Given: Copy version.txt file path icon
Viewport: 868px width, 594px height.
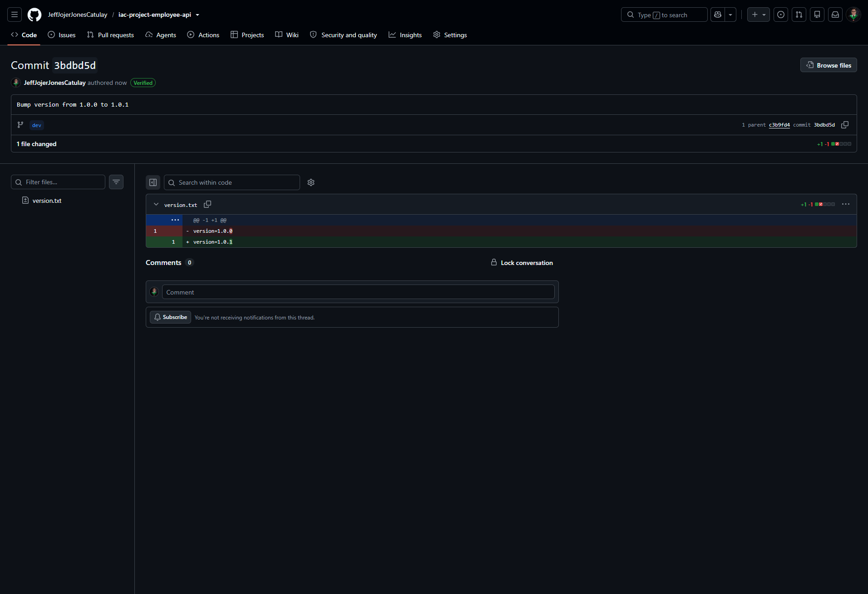Looking at the screenshot, I should coord(207,205).
